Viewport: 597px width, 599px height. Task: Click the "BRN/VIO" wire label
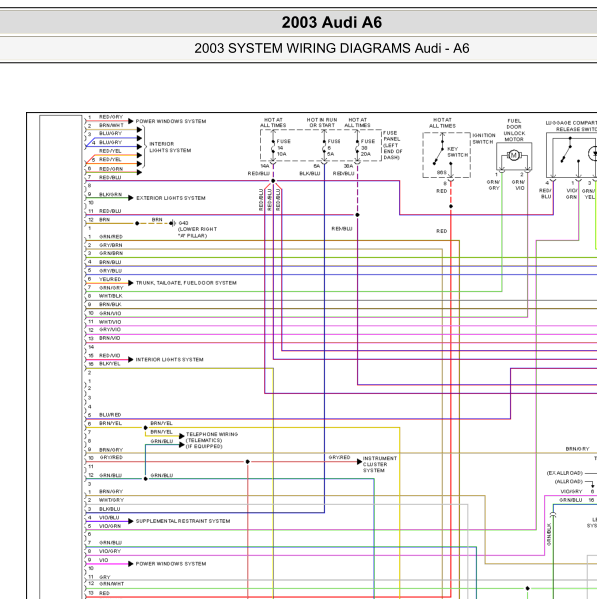(110, 338)
